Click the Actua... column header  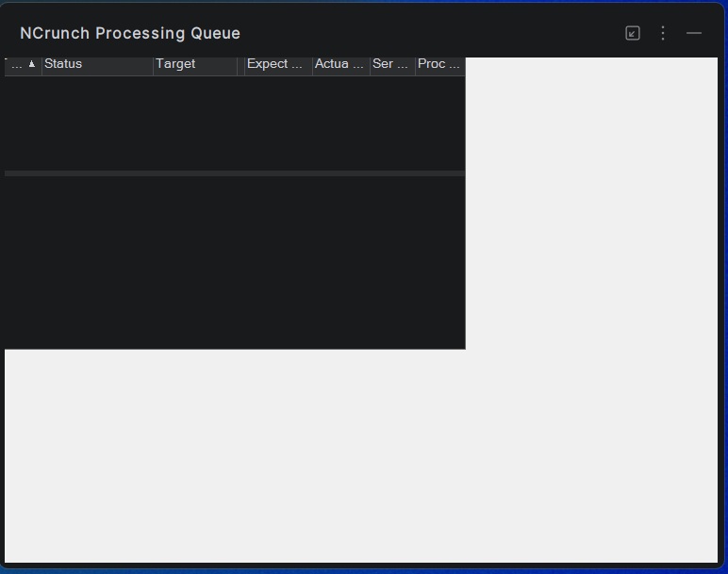pyautogui.click(x=341, y=64)
